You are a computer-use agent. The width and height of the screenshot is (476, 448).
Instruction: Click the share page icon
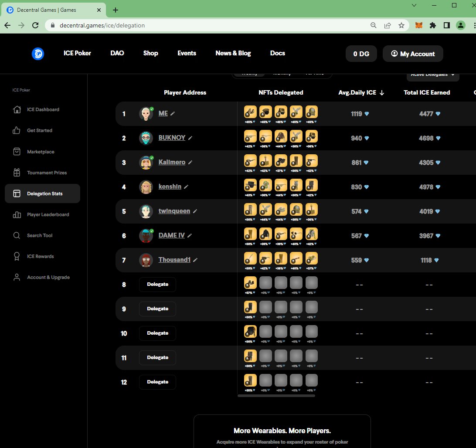[x=388, y=25]
